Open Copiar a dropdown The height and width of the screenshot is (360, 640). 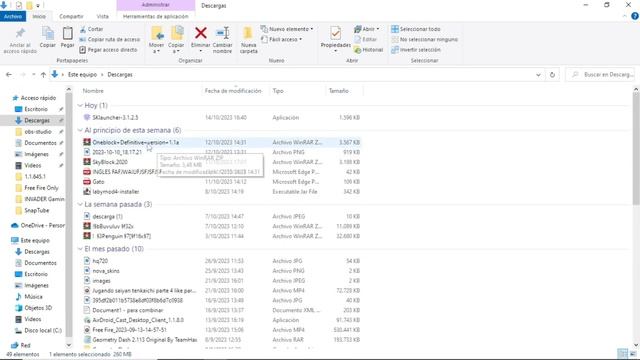tap(176, 40)
